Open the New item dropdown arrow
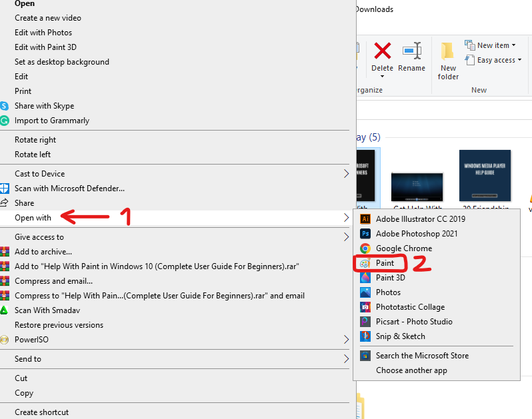Viewport: 532px width, 419px height. tap(514, 45)
